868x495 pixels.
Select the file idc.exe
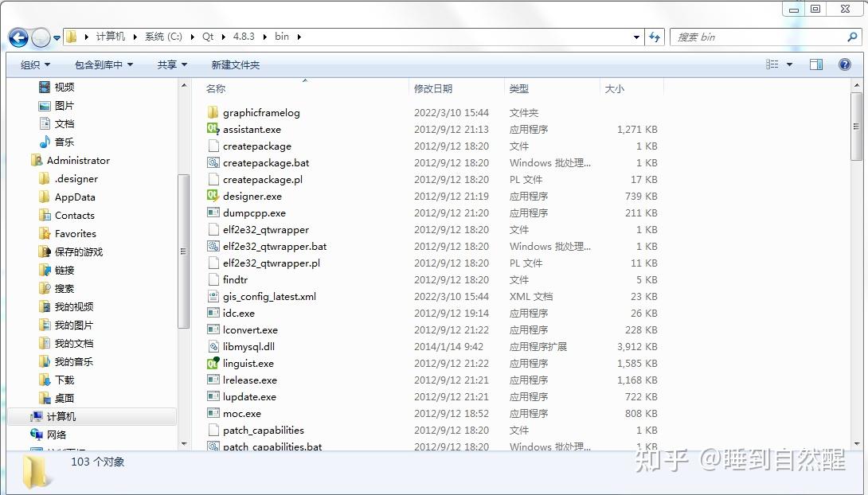coord(239,313)
